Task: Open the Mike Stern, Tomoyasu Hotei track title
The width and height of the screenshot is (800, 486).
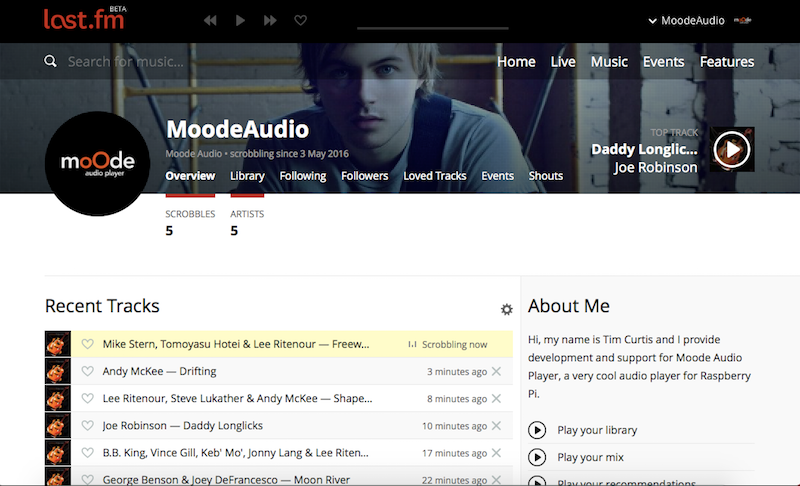Action: 236,344
